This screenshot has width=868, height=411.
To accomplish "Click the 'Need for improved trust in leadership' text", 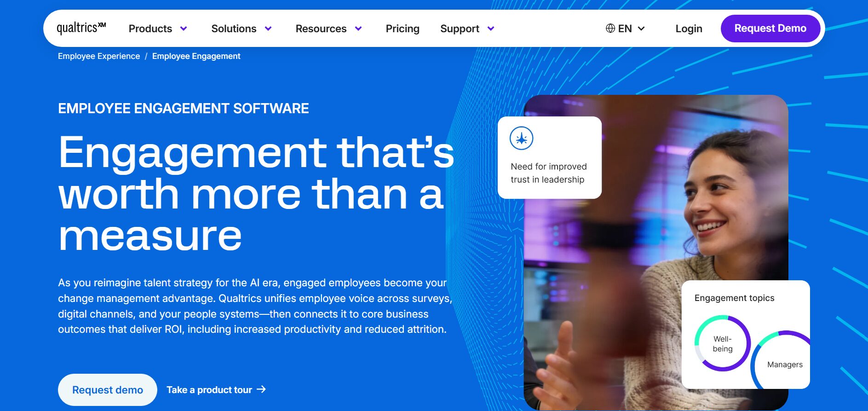I will [549, 173].
